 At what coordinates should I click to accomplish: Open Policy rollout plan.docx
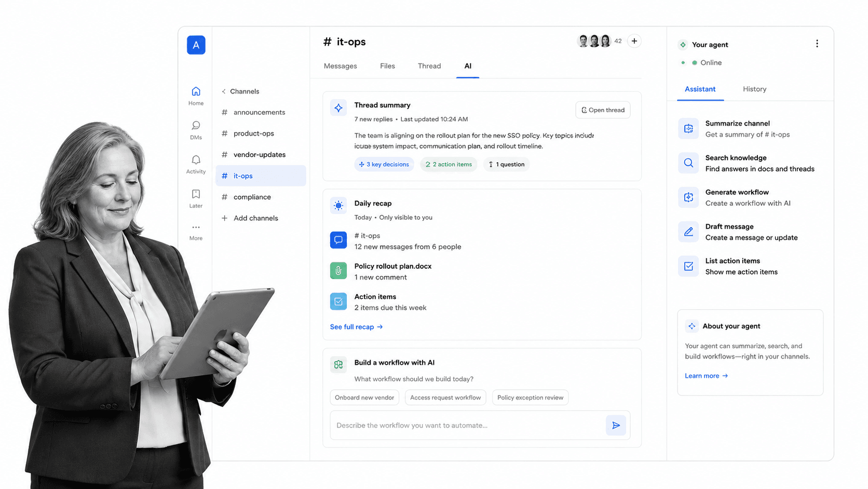point(393,266)
